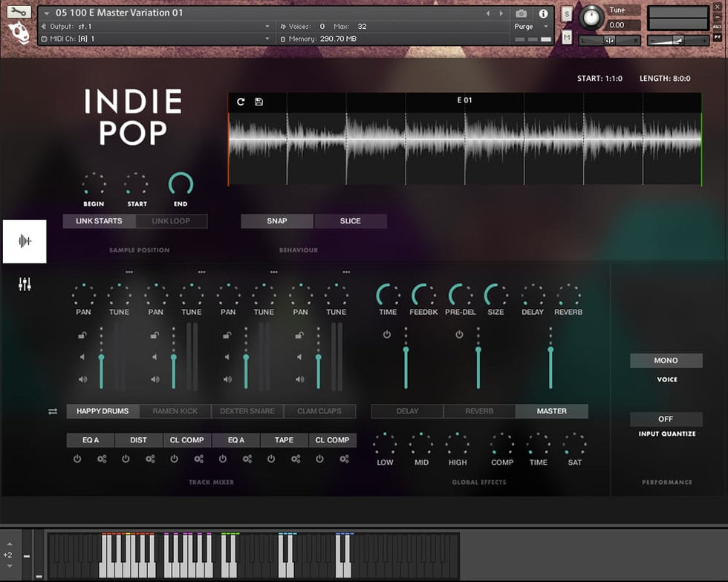Click the swap arrows icon beside Happy Drums
728x582 pixels.
pos(53,411)
